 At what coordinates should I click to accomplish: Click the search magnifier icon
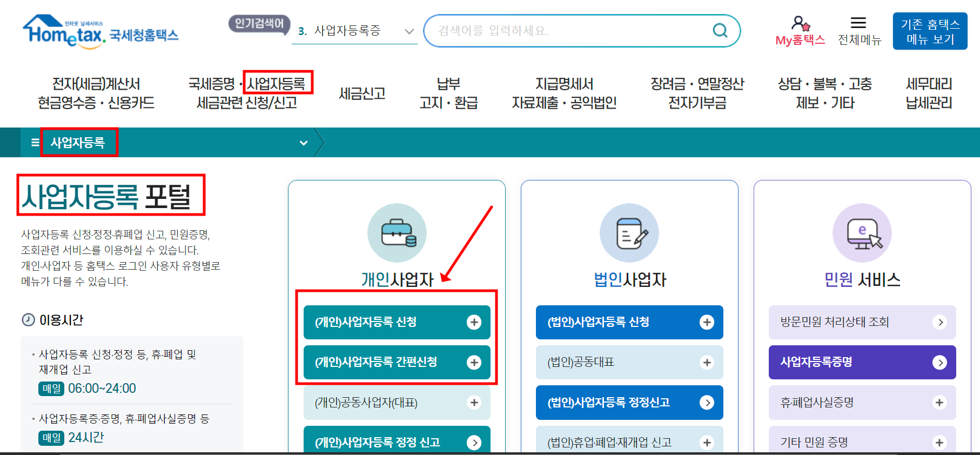click(x=720, y=30)
